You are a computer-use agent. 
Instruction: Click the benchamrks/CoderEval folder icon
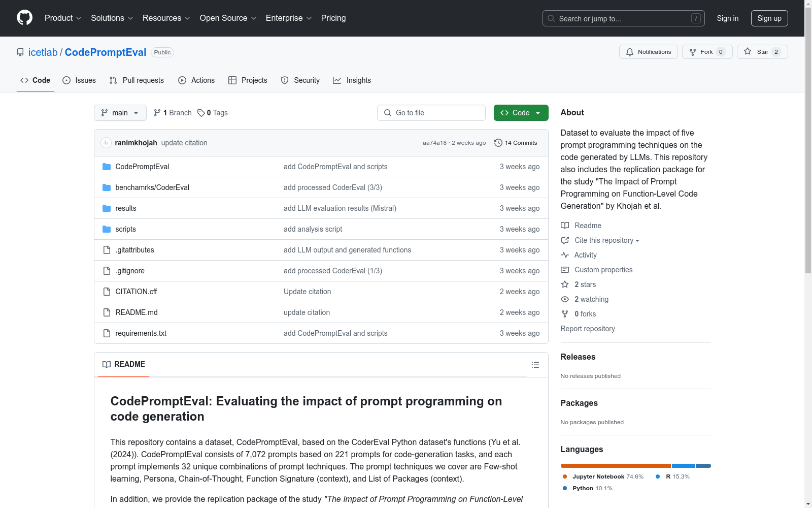point(107,187)
